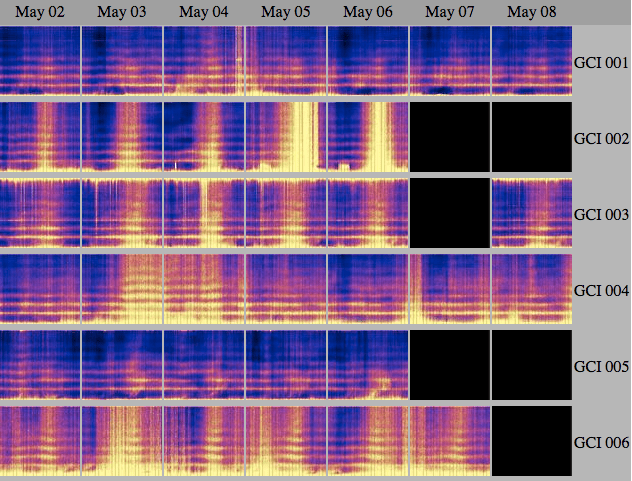Open GCI 004 spectrogram for May 03

pos(121,289)
